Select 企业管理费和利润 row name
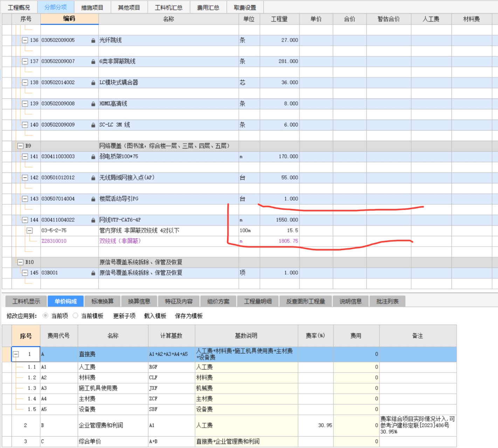 113,425
